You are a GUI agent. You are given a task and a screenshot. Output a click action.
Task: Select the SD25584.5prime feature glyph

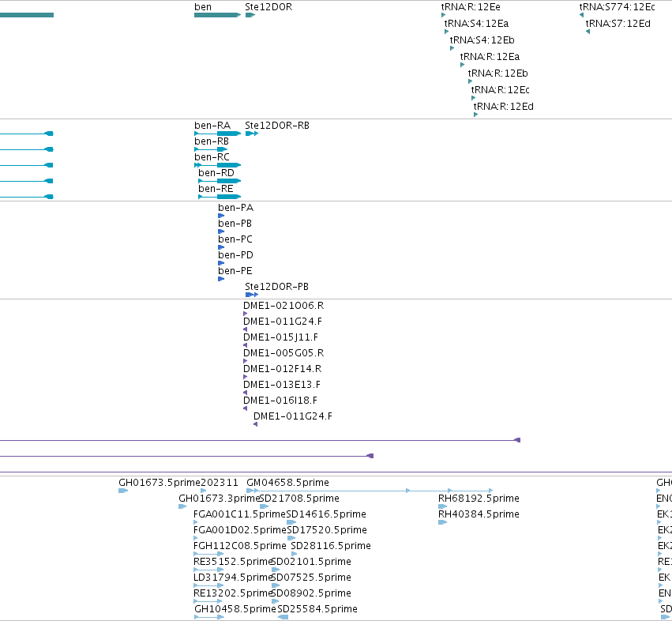[283, 617]
